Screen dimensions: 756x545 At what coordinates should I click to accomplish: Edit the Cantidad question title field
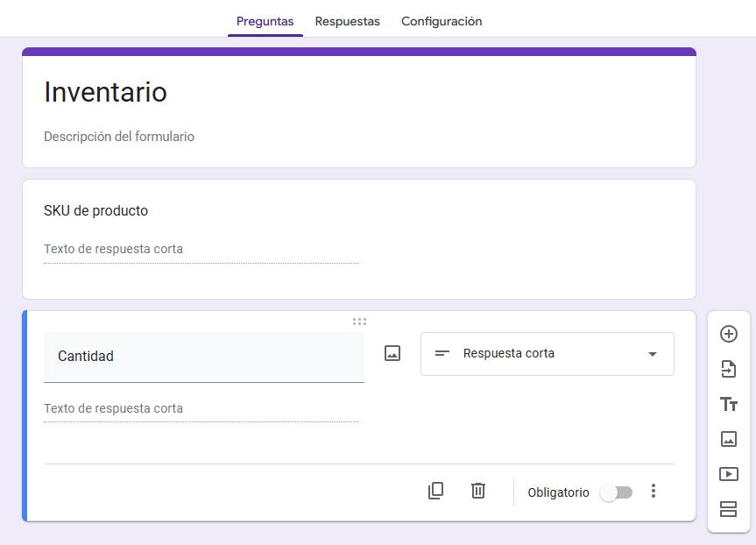coord(203,357)
